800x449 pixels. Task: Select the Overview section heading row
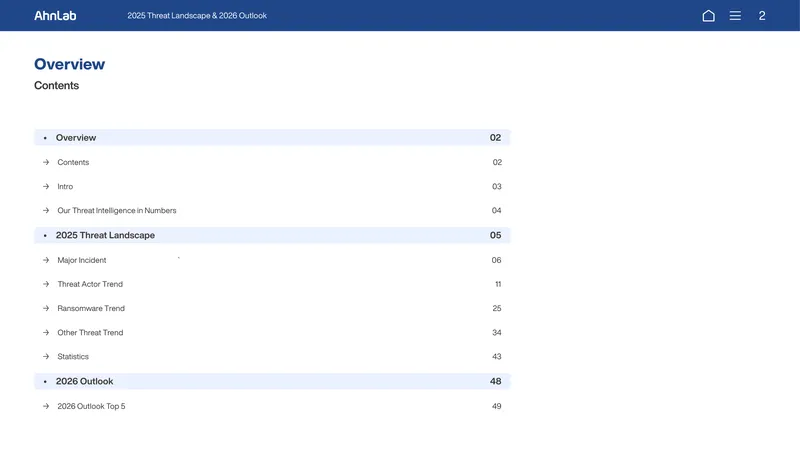pyautogui.click(x=272, y=138)
